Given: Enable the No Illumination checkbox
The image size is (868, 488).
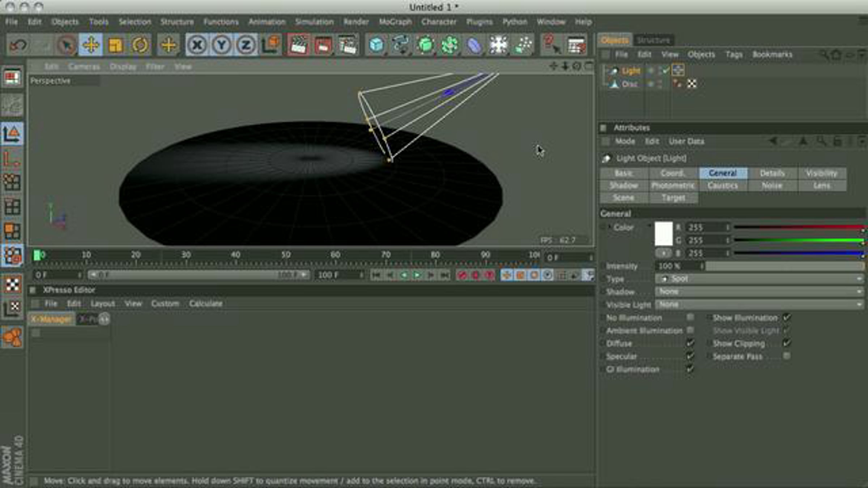Looking at the screenshot, I should 690,317.
